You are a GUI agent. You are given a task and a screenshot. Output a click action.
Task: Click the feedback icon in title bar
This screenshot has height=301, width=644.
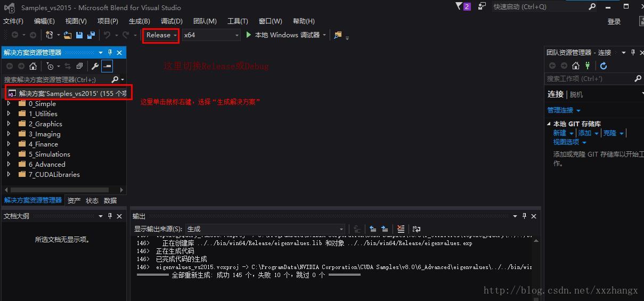pyautogui.click(x=482, y=6)
